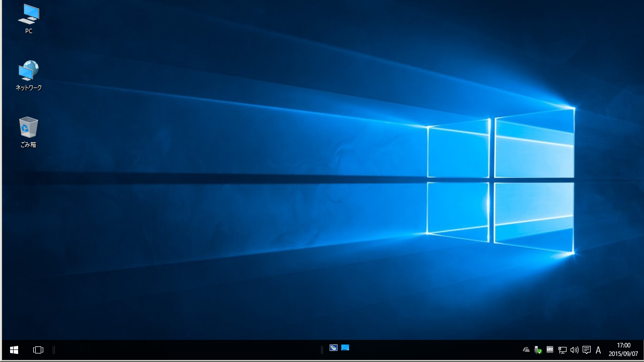Open the VMware Tools tray icon
Image resolution: width=644 pixels, height=362 pixels.
click(550, 350)
